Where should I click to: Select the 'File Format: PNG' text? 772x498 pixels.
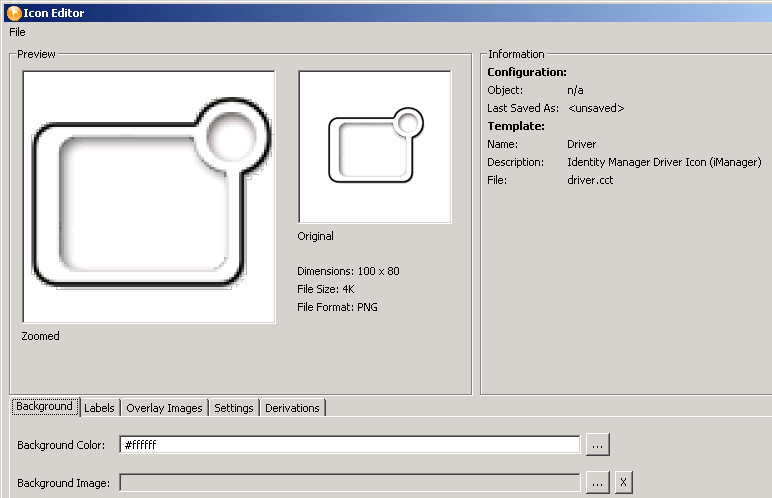point(337,307)
